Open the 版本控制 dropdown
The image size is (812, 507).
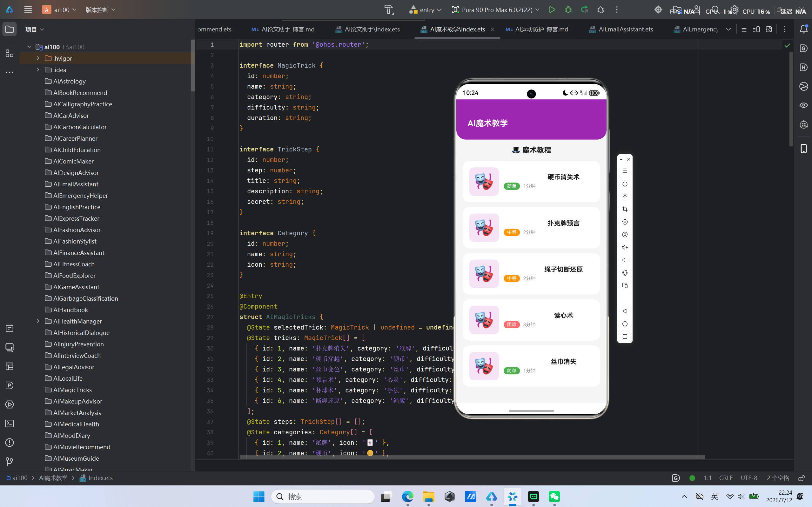click(x=100, y=10)
